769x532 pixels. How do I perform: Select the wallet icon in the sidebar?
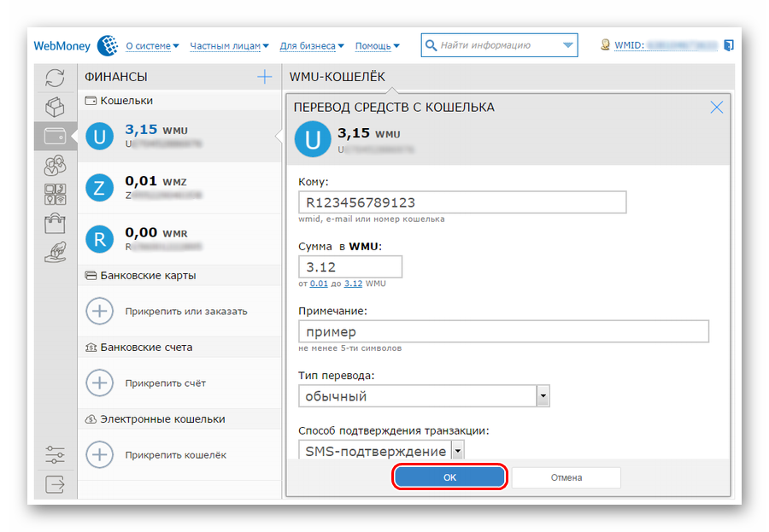[x=55, y=136]
